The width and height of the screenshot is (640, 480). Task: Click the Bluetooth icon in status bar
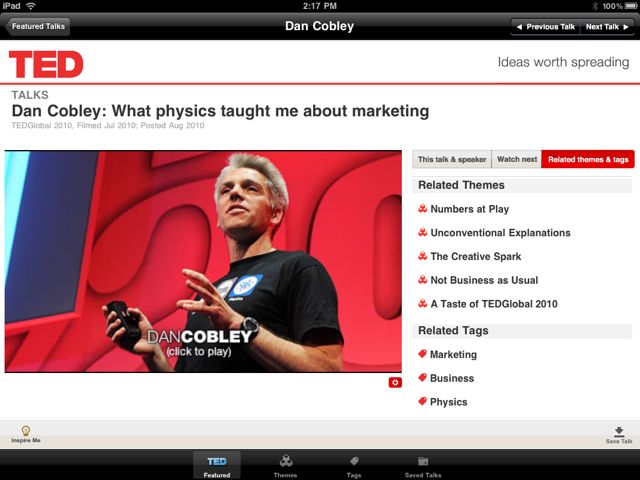tap(595, 6)
